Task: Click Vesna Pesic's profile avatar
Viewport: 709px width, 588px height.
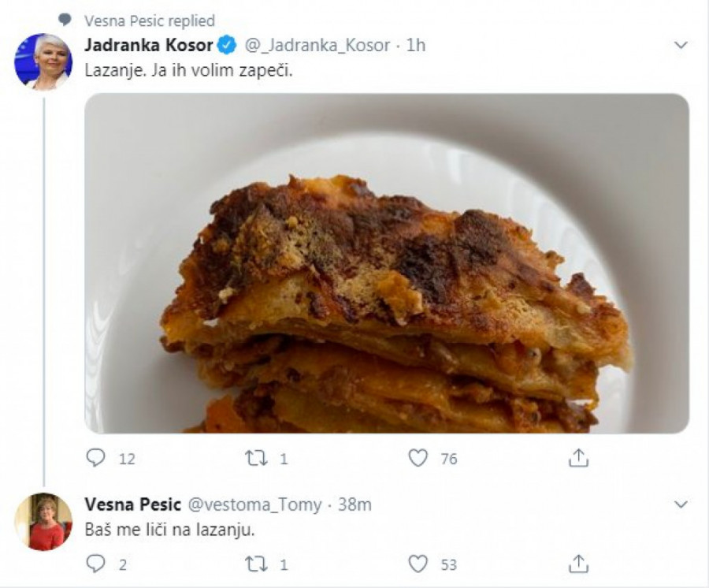Action: tap(43, 522)
